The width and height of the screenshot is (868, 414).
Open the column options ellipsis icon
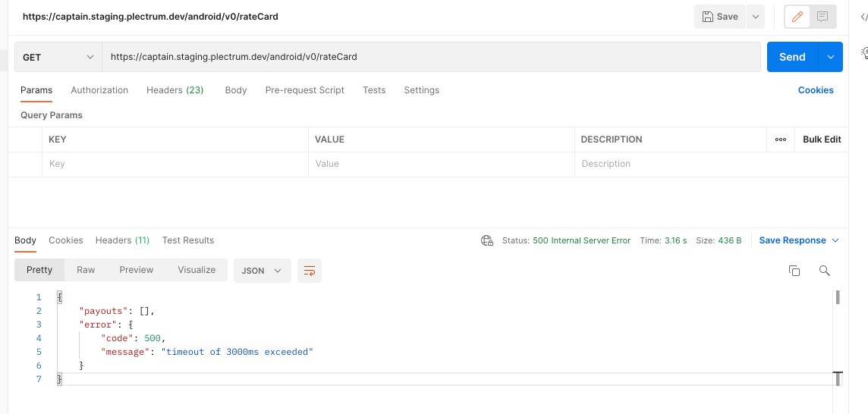(780, 140)
